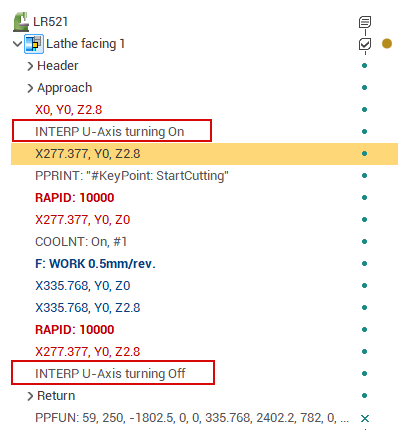Click the teal dot in the Approach row
398x430 pixels.
pos(364,88)
